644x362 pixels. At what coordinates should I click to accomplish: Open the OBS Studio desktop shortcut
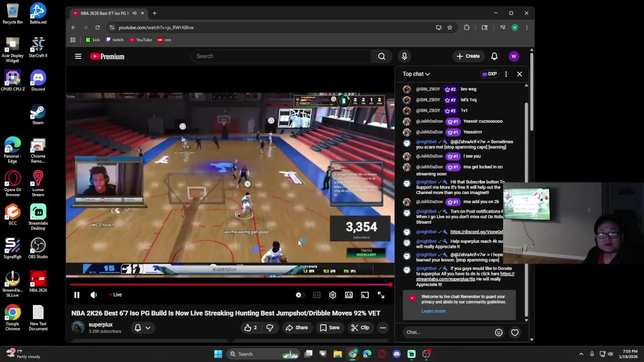point(38,248)
